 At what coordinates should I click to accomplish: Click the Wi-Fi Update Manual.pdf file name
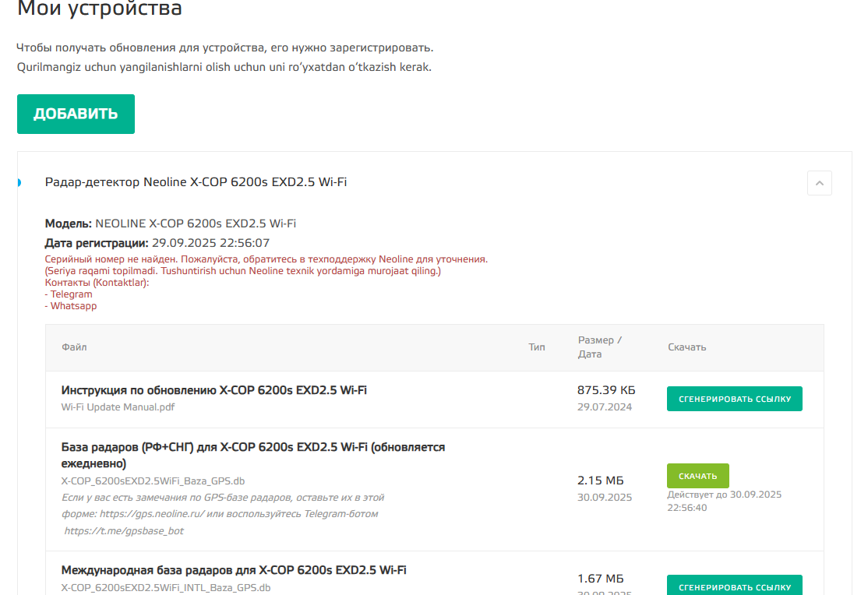point(118,407)
